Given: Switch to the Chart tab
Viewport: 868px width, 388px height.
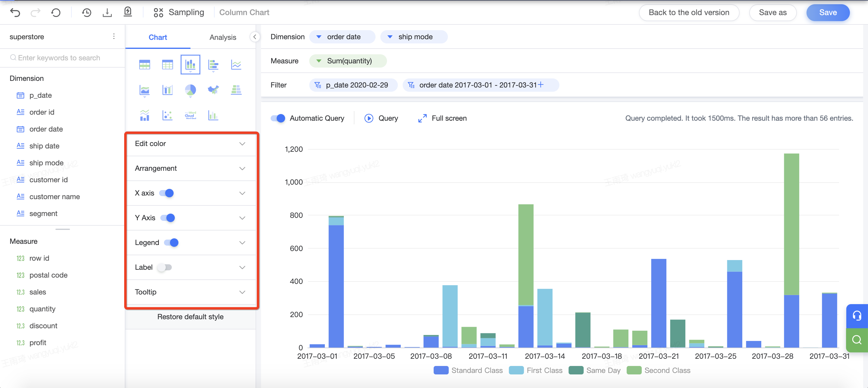Looking at the screenshot, I should 158,37.
